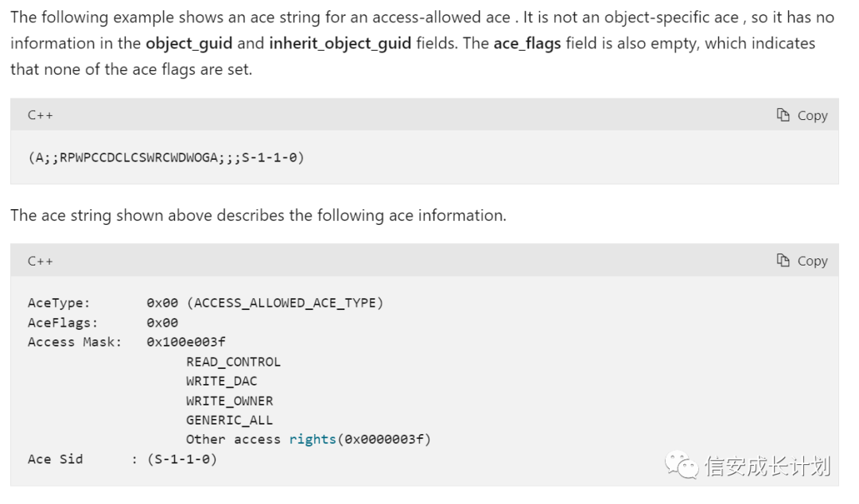The height and width of the screenshot is (504, 859).
Task: Click the blue 'rights' keyword in the code
Action: (313, 440)
